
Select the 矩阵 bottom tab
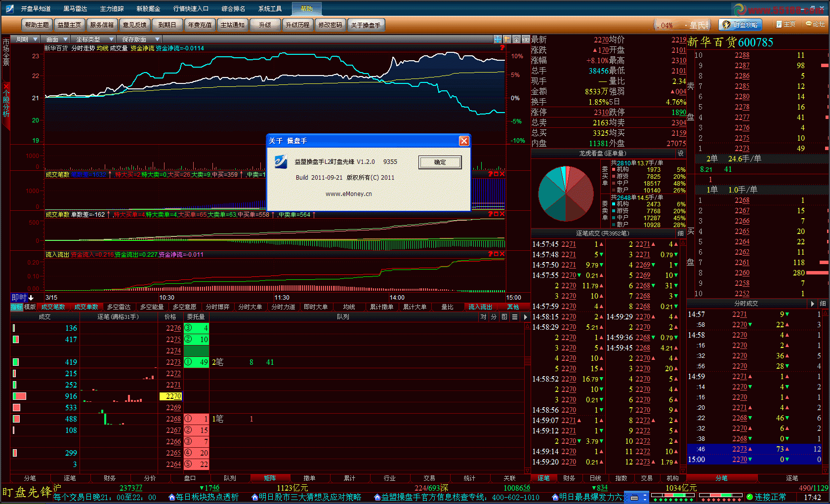click(x=270, y=478)
